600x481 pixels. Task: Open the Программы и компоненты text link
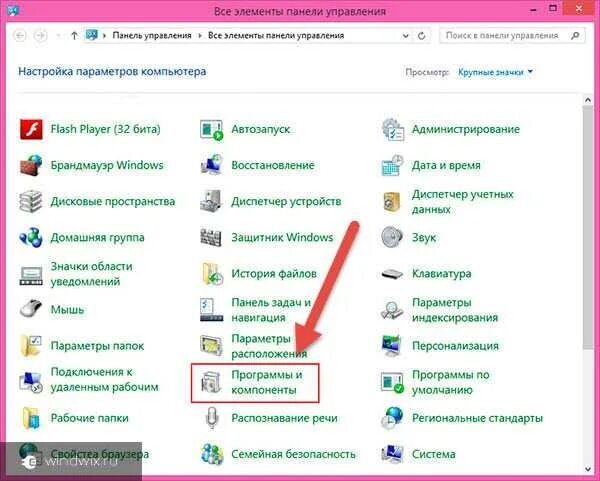(x=267, y=382)
